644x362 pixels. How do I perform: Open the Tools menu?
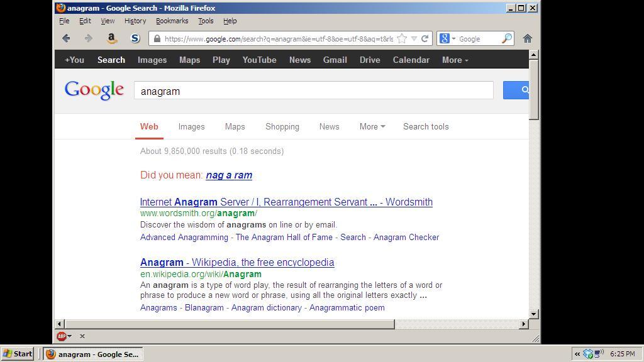click(206, 21)
